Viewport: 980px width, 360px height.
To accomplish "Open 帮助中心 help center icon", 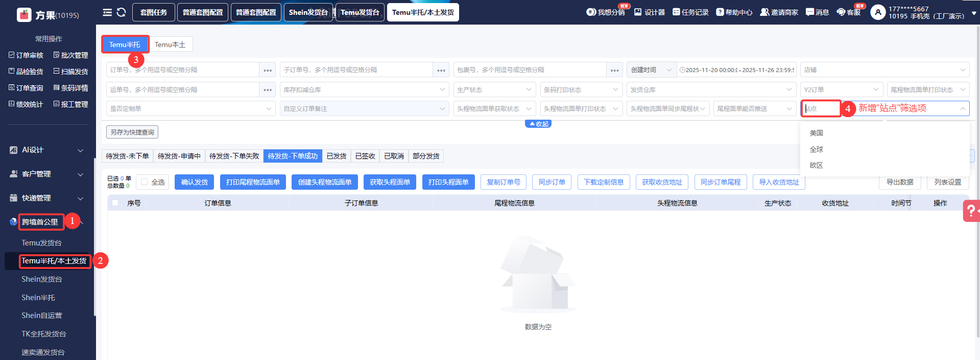I will [720, 12].
